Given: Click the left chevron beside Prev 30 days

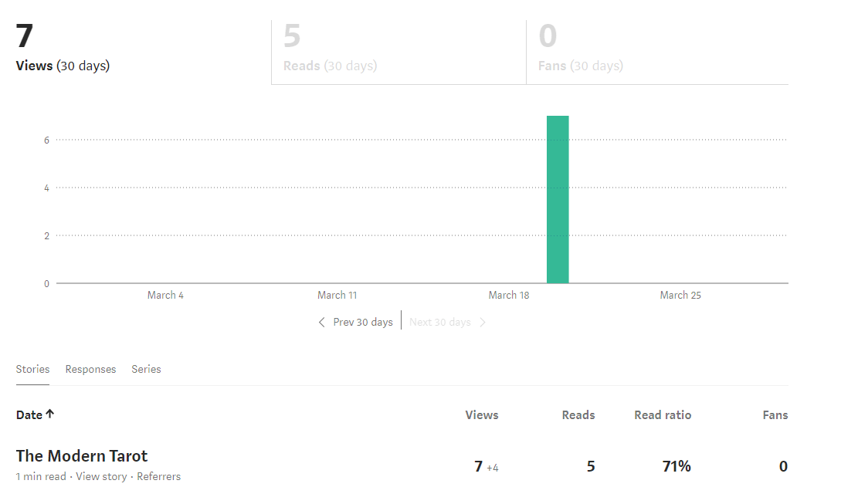Looking at the screenshot, I should click(322, 323).
